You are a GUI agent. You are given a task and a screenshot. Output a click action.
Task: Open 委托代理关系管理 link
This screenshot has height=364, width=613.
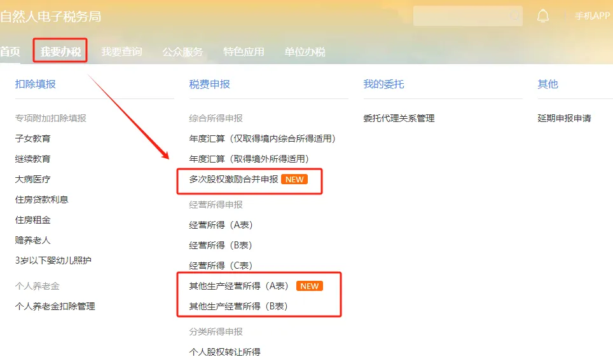[x=399, y=118]
